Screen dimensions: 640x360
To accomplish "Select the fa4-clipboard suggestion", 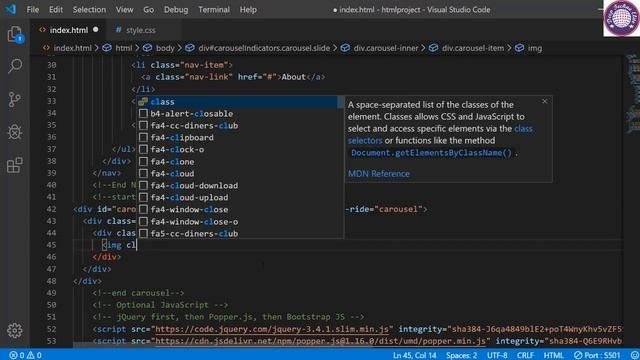I will point(240,138).
